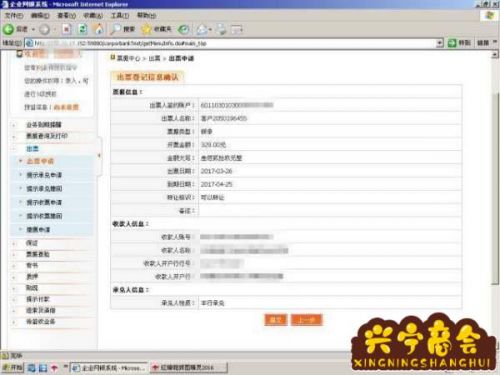This screenshot has width=500, height=375.
Task: Switch to second taskbar window button
Action: click(x=189, y=368)
